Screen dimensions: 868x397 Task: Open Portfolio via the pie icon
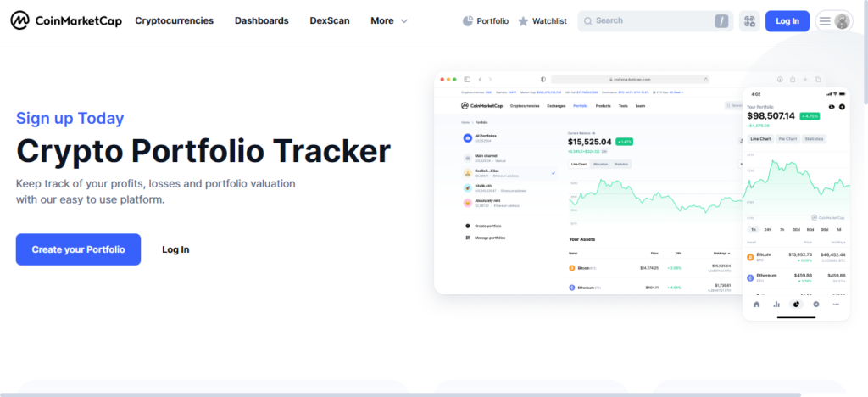point(468,21)
